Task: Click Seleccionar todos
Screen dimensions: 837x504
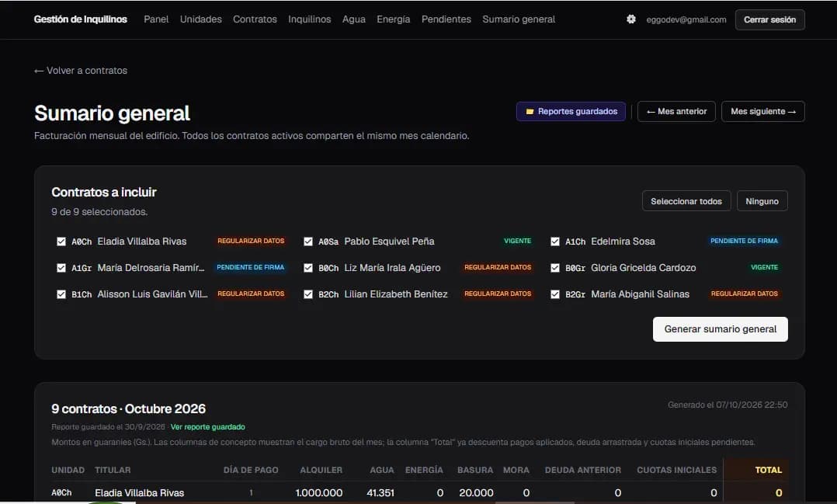Action: [686, 201]
